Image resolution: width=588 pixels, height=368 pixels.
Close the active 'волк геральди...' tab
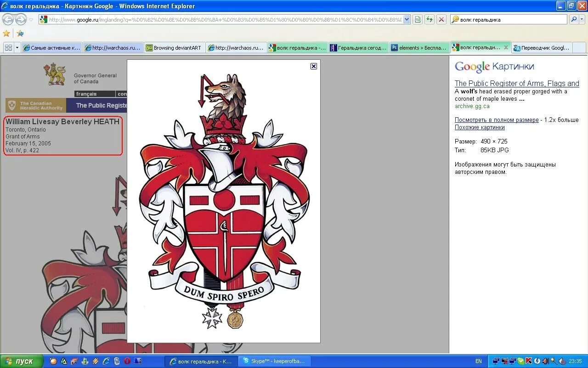[x=506, y=47]
